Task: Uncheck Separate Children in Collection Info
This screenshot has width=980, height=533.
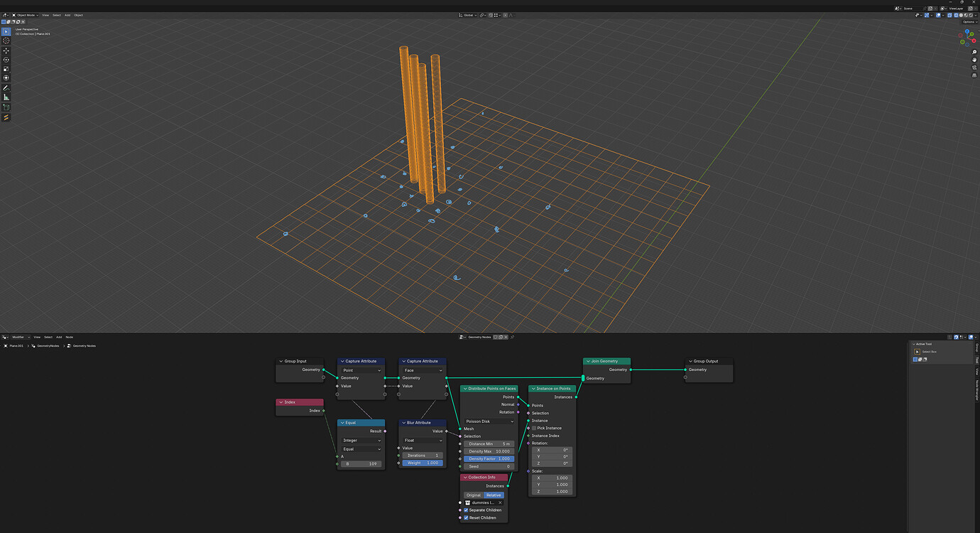Action: tap(466, 510)
